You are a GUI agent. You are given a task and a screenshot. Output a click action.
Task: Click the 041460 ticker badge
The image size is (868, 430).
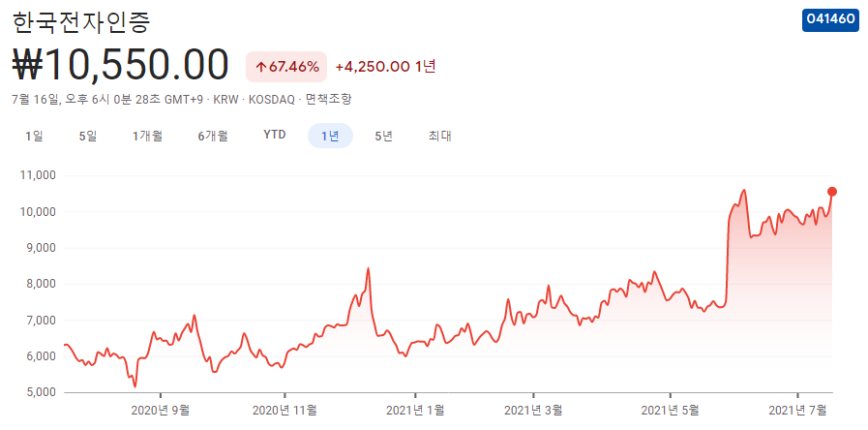830,19
